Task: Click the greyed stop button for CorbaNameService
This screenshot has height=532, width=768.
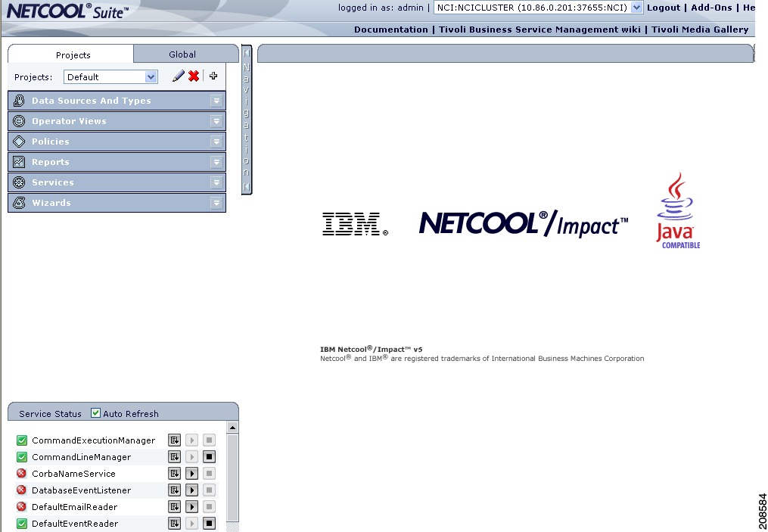Action: [209, 474]
